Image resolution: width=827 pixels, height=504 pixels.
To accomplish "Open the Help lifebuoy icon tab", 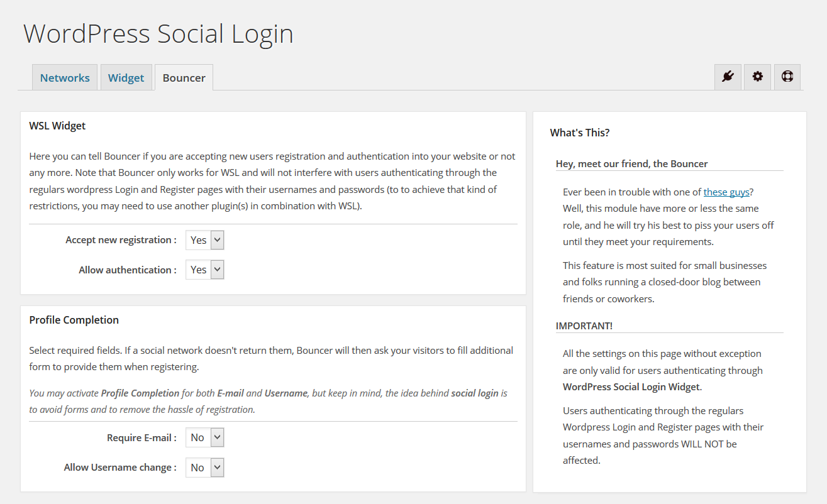I will pyautogui.click(x=787, y=77).
